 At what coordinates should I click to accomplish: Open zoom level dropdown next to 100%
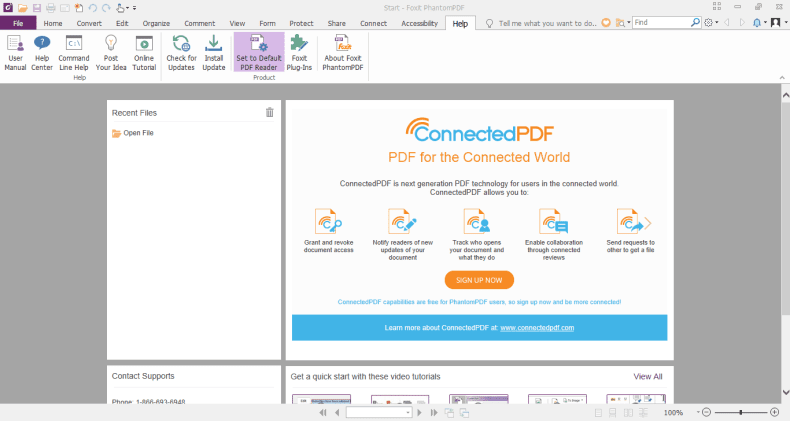[698, 412]
